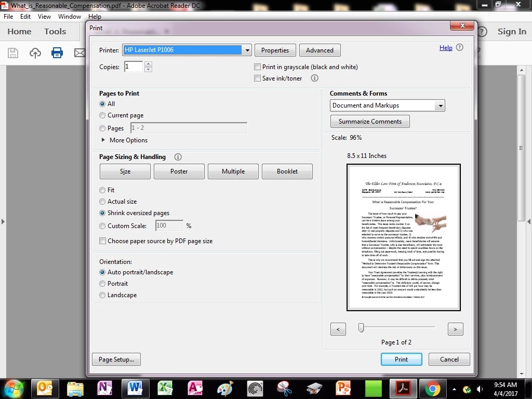Open the scanner app icon in taskbar
The image size is (532, 399).
tap(314, 388)
